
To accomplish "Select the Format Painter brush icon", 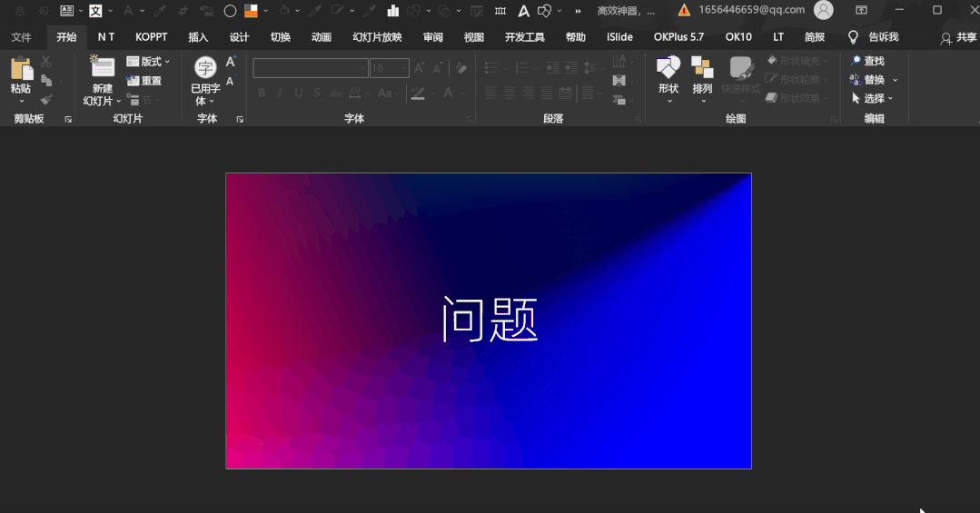I will (46, 99).
